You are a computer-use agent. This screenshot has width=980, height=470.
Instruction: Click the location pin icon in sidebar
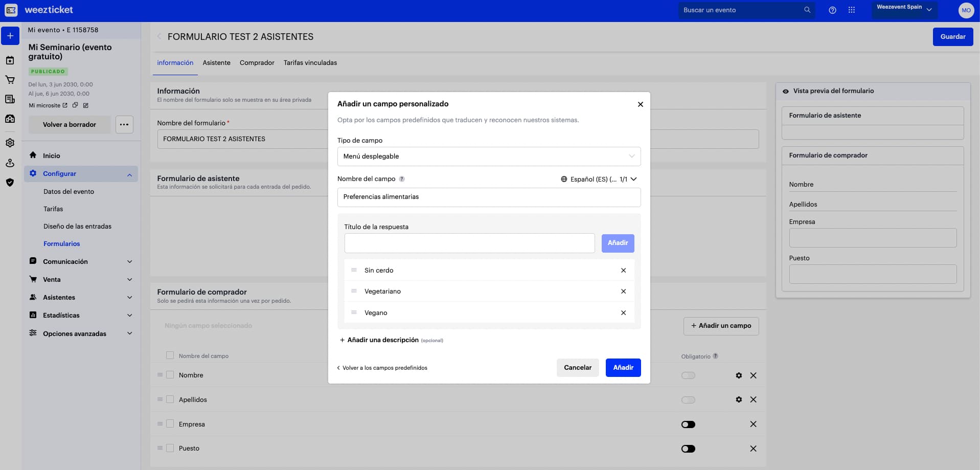click(10, 163)
